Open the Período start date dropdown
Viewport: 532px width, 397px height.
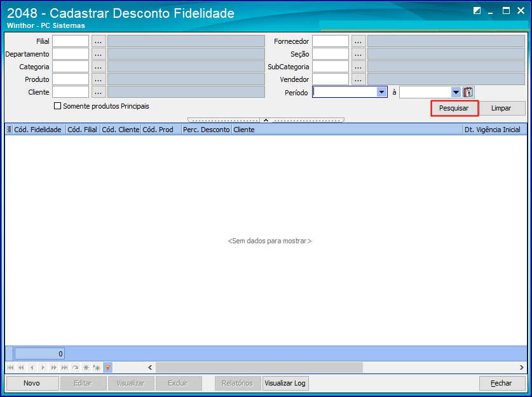(382, 92)
